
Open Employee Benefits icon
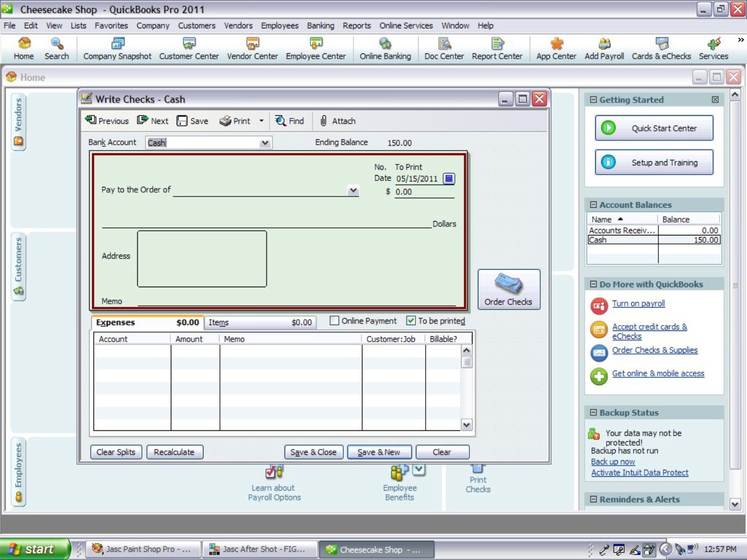click(399, 483)
